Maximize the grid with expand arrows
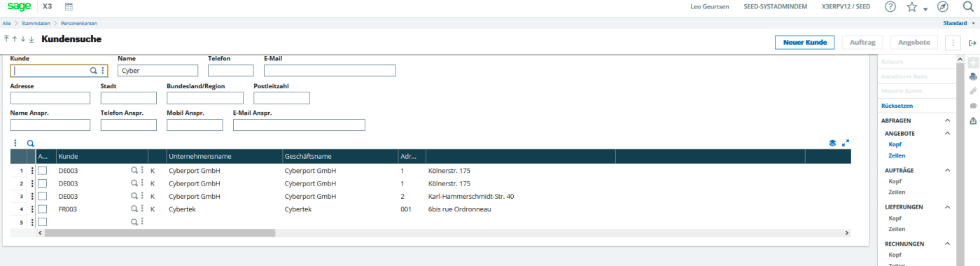The image size is (980, 266). [x=846, y=143]
